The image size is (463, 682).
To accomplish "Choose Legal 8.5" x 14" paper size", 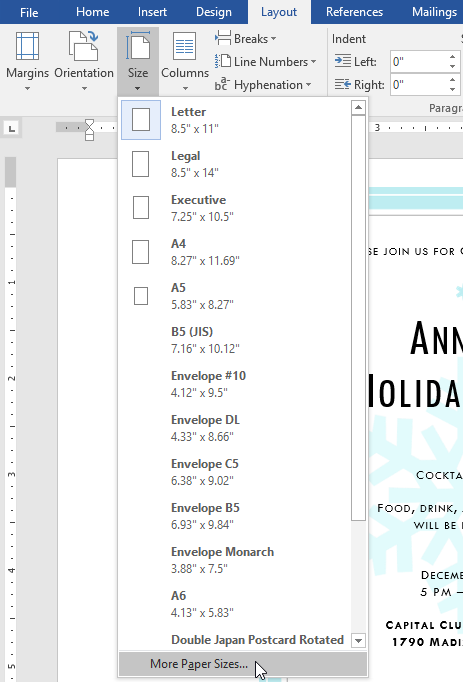I will (235, 164).
